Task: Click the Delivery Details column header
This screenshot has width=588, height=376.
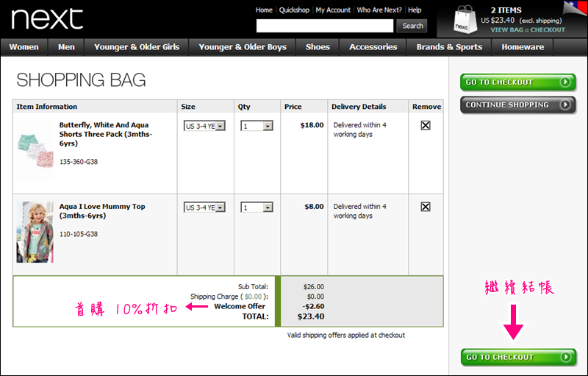Action: pos(359,107)
